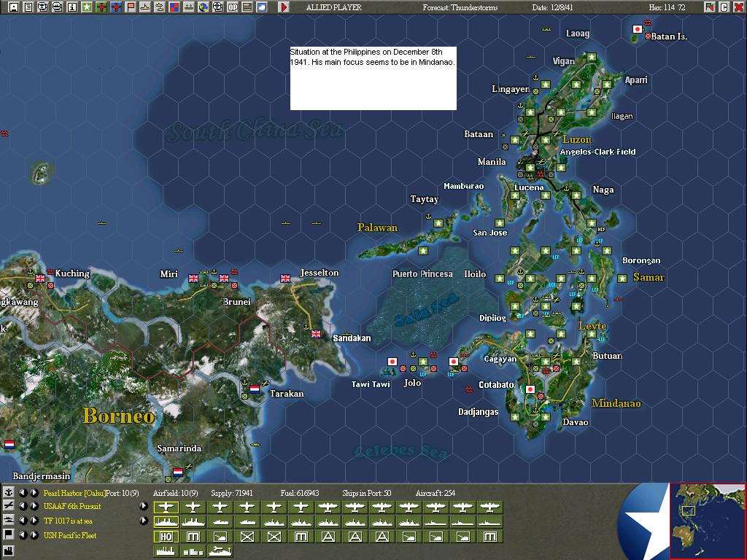Click the airplane air-groups icon in bottom panel
The height and width of the screenshot is (560, 747).
click(x=9, y=506)
